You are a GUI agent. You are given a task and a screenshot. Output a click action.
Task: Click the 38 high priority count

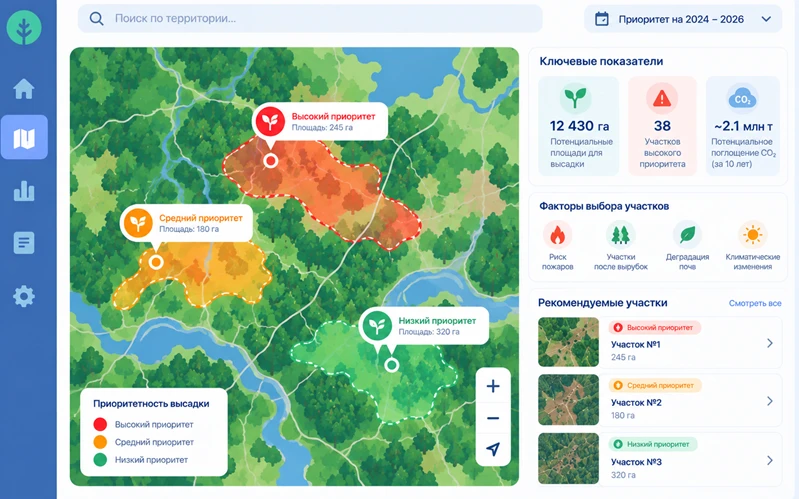[x=662, y=126]
